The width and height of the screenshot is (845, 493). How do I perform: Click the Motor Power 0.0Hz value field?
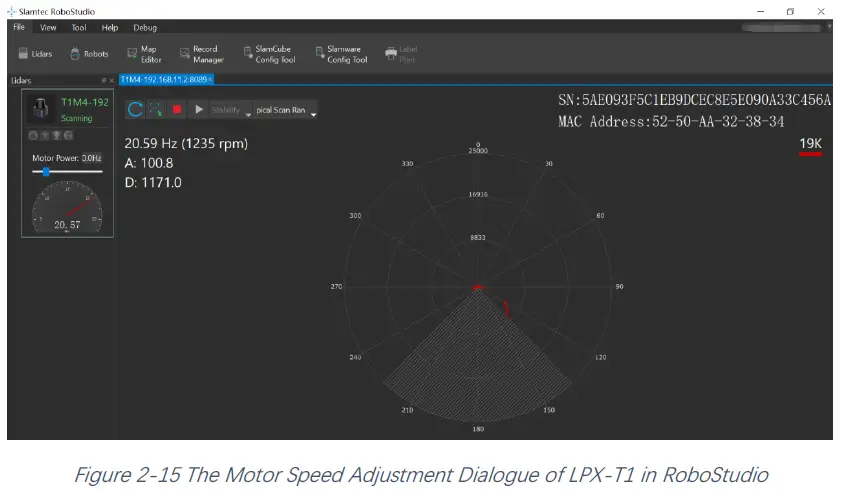click(92, 158)
